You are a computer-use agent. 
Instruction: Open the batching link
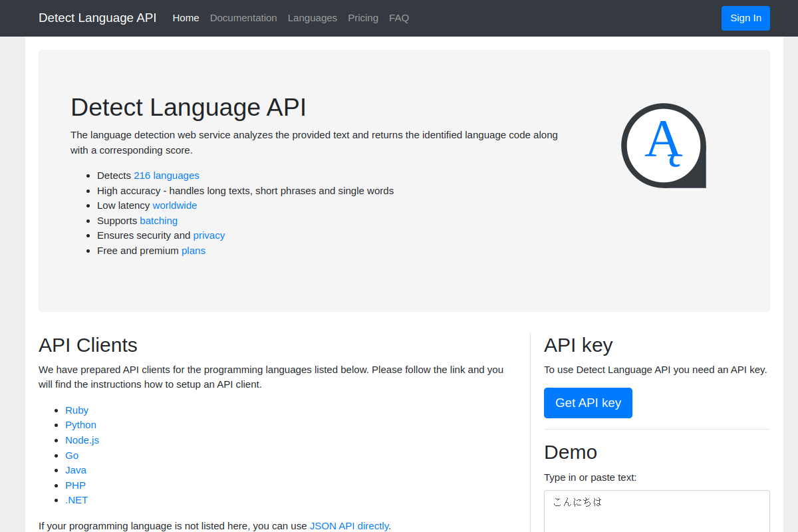point(159,221)
